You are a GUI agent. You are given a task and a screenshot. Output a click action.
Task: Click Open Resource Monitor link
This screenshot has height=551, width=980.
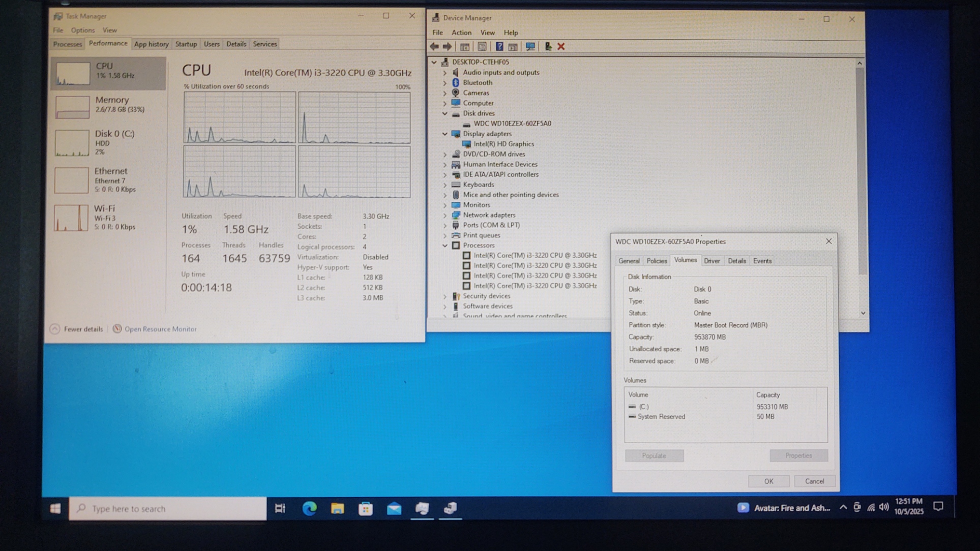pyautogui.click(x=160, y=329)
